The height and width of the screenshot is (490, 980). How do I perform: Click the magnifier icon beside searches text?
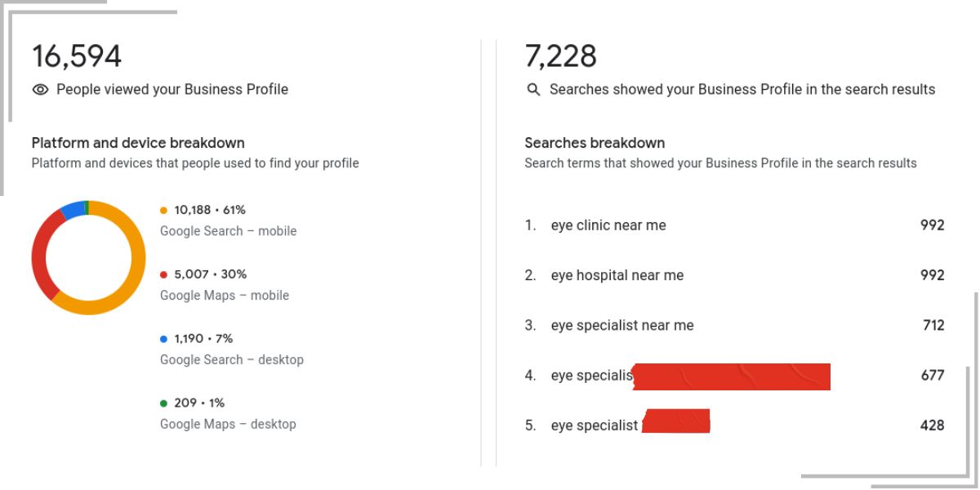click(x=533, y=90)
